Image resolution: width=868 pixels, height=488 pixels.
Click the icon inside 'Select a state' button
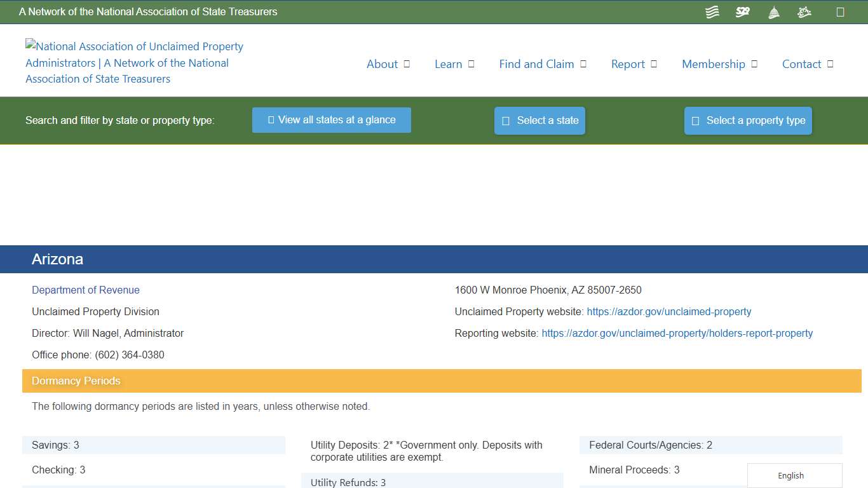[506, 120]
